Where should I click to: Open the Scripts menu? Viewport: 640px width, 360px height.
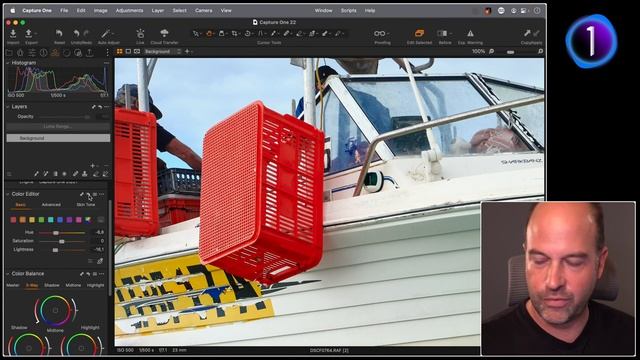click(x=349, y=11)
